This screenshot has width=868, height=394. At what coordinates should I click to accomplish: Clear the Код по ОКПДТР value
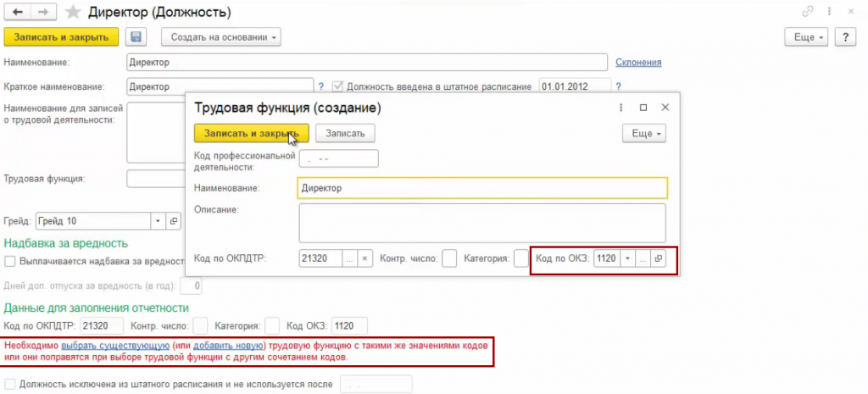[364, 258]
